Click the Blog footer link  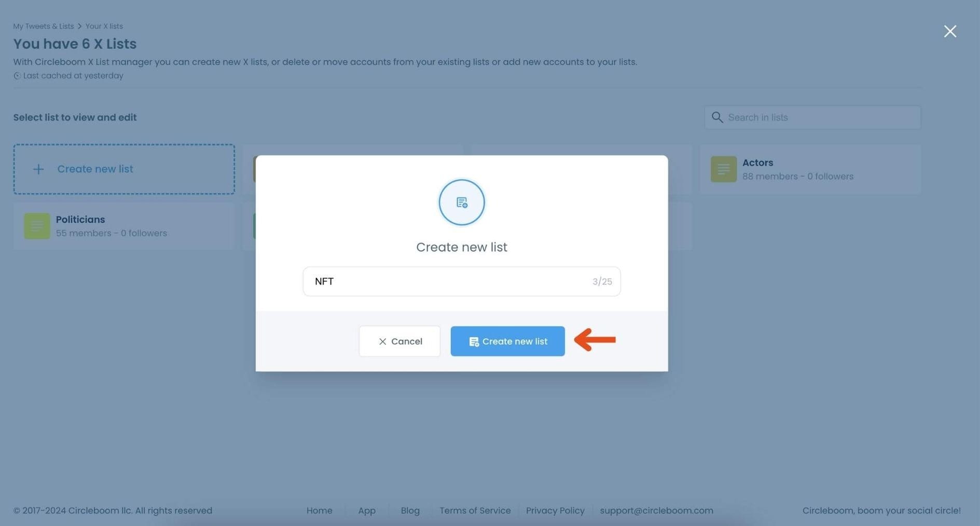click(x=410, y=510)
